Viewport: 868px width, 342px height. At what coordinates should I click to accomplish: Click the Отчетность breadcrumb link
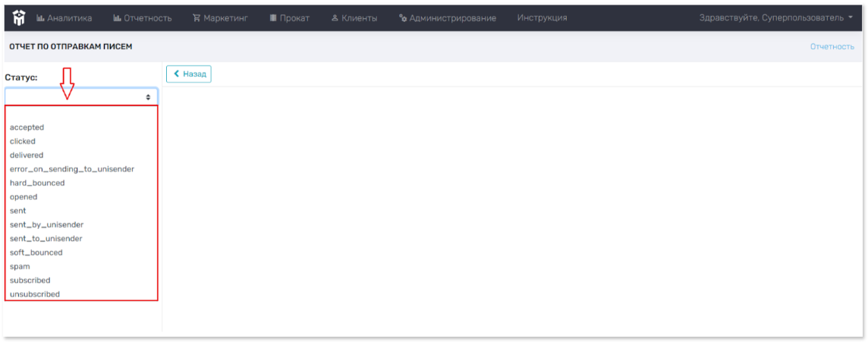(832, 46)
